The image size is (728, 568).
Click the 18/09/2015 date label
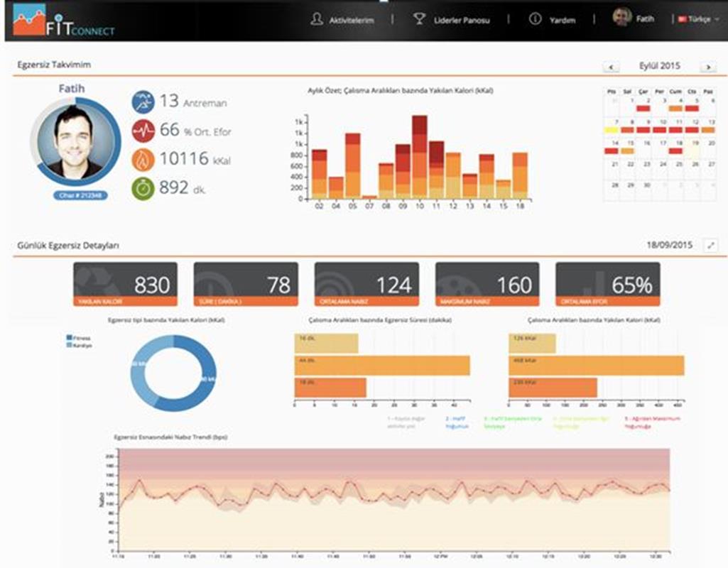click(x=670, y=244)
